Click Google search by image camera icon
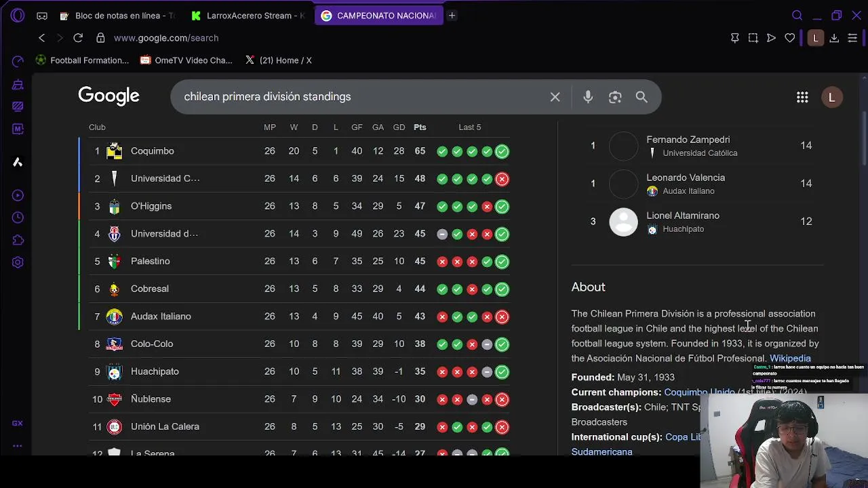The width and height of the screenshot is (868, 488). (x=615, y=97)
